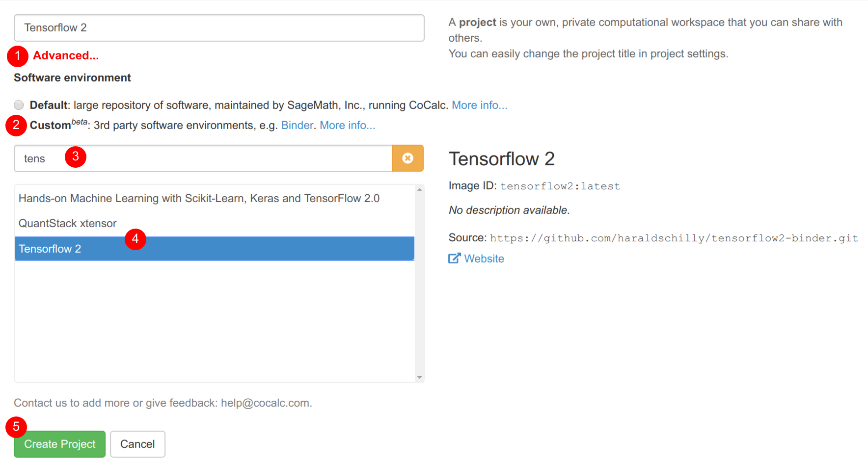The image size is (868, 467).
Task: Open More info link after Binder
Action: (x=347, y=126)
